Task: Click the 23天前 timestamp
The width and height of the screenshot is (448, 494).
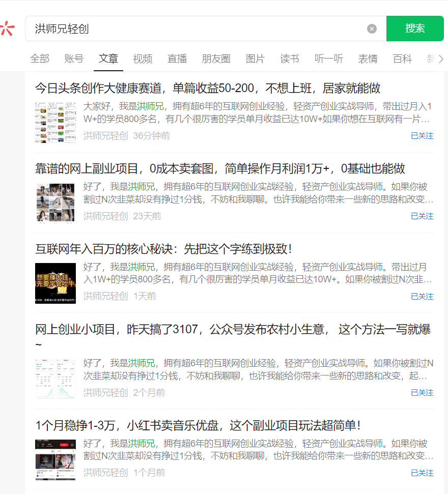Action: click(x=147, y=216)
